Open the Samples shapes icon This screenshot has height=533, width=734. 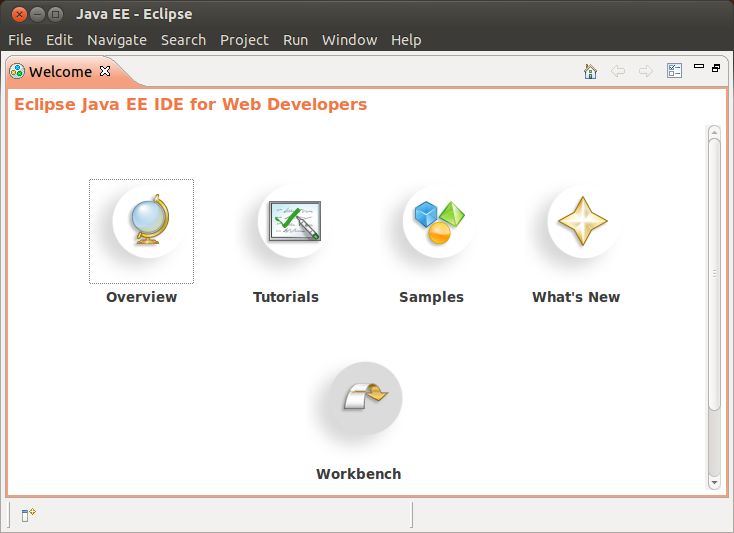point(439,221)
